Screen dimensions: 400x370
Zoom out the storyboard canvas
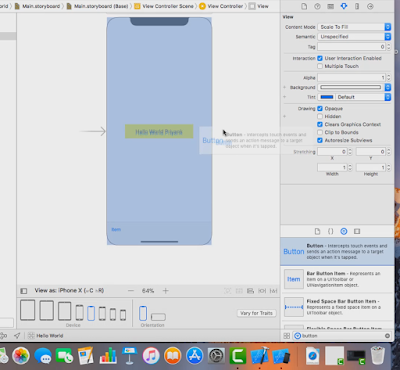[x=131, y=291]
